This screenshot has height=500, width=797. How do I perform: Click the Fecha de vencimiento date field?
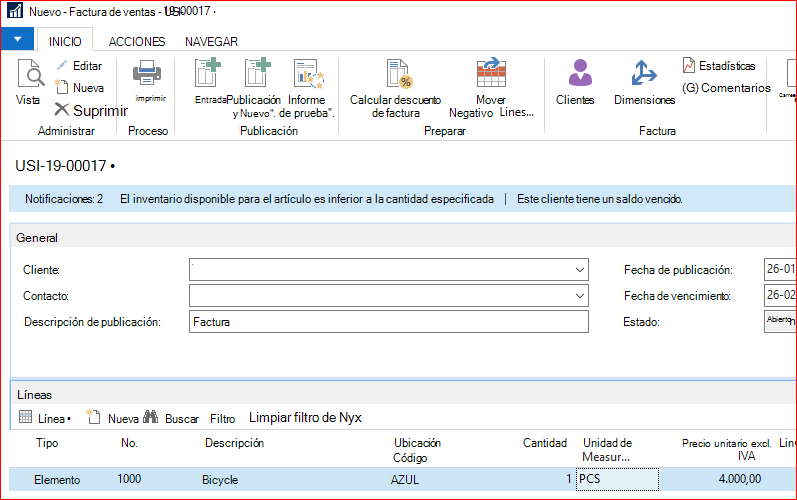(x=780, y=295)
